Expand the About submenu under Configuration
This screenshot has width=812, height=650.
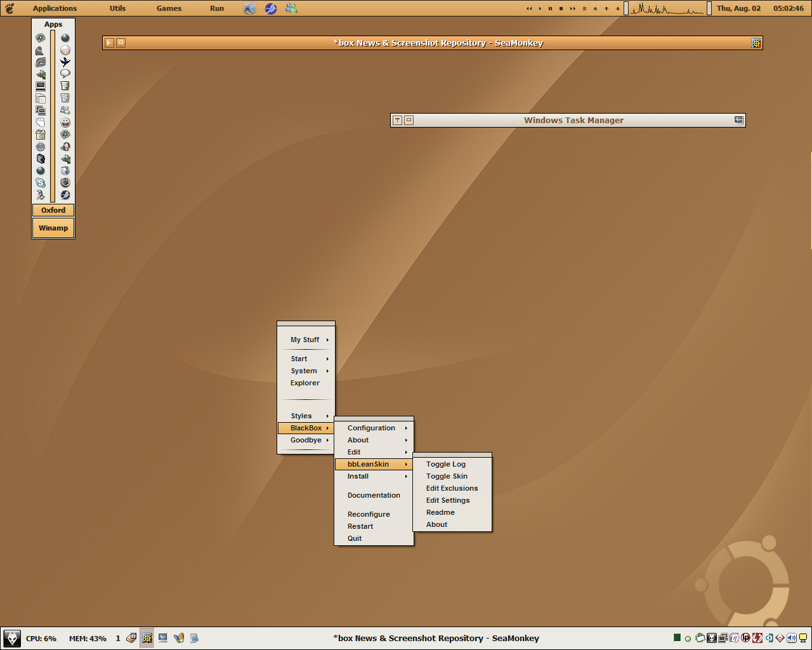[374, 440]
